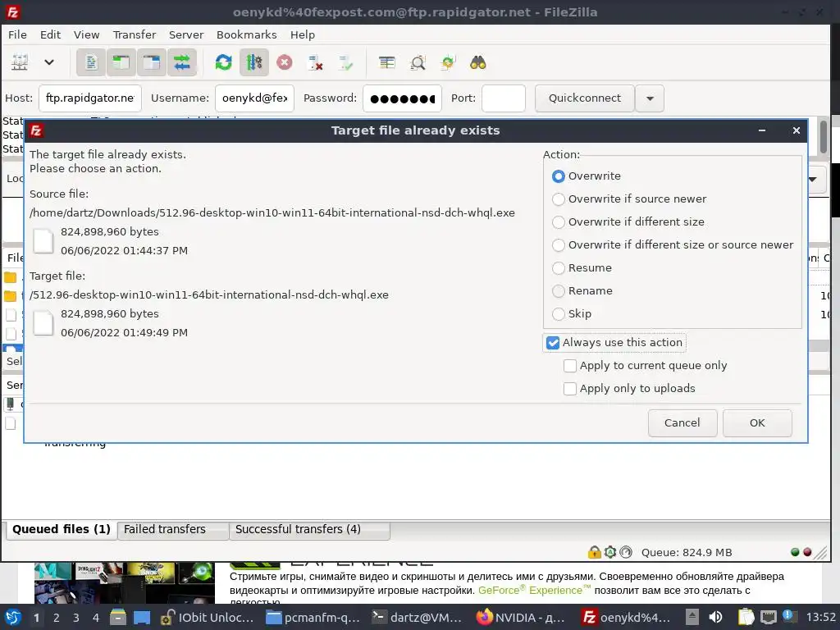Close the Target file already exists dialog

tap(796, 130)
